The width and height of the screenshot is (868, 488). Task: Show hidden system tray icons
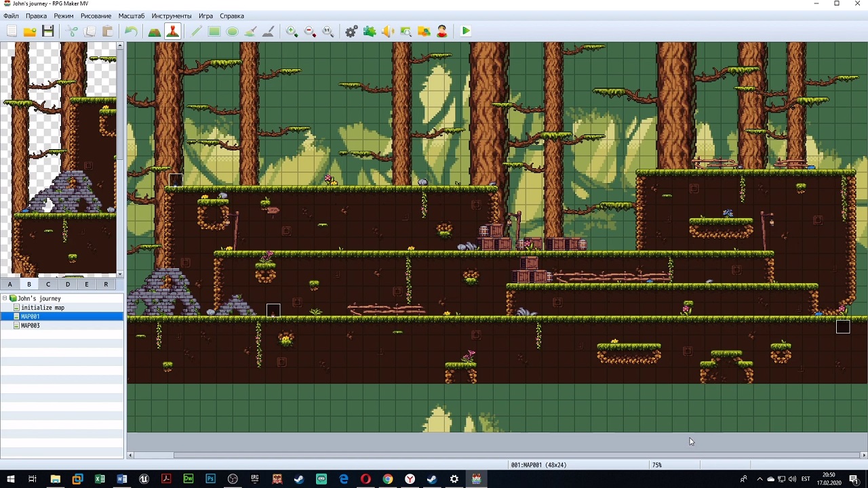tap(759, 479)
